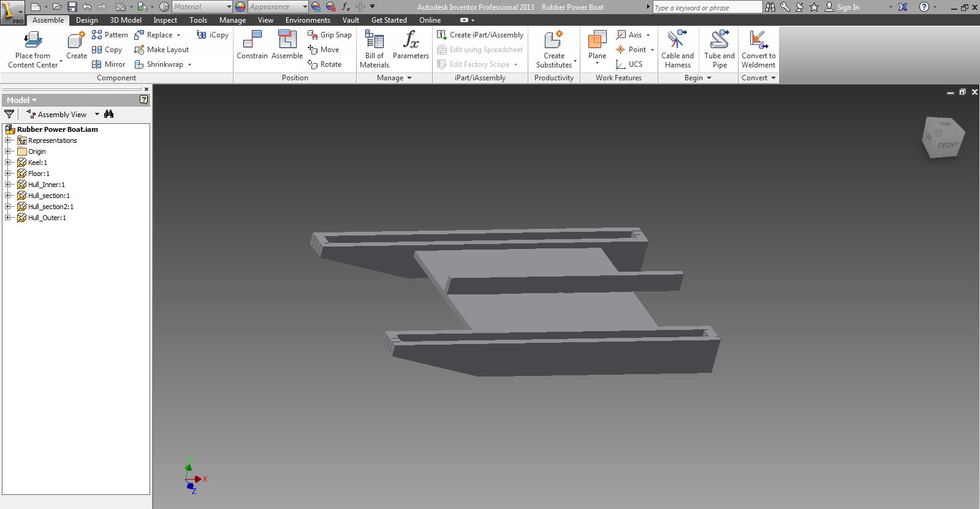Image resolution: width=980 pixels, height=509 pixels.
Task: Launch the iCopy tool
Action: pyautogui.click(x=213, y=35)
